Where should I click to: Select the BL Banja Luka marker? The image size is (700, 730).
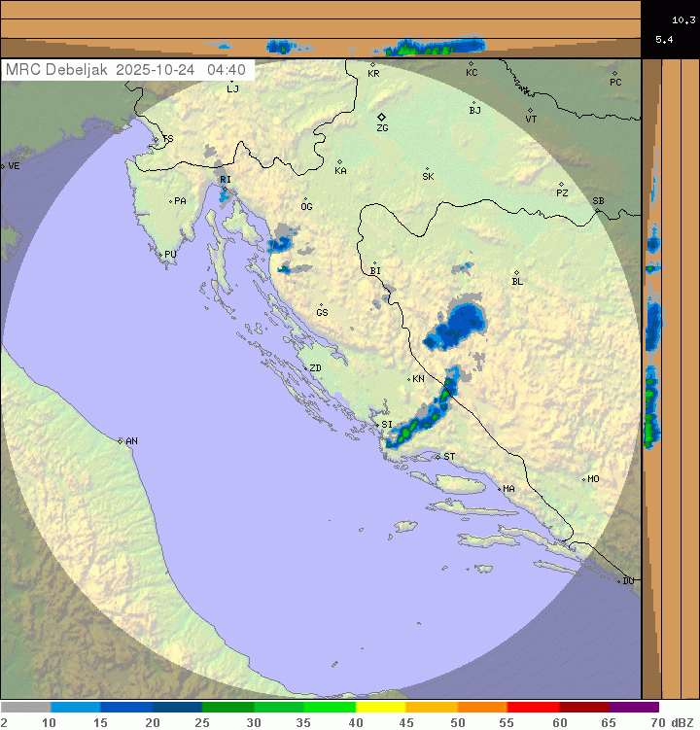[516, 273]
